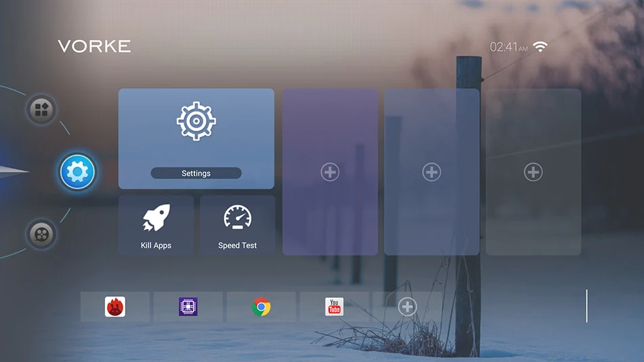Launch Google Chrome from the bottom bar

261,306
